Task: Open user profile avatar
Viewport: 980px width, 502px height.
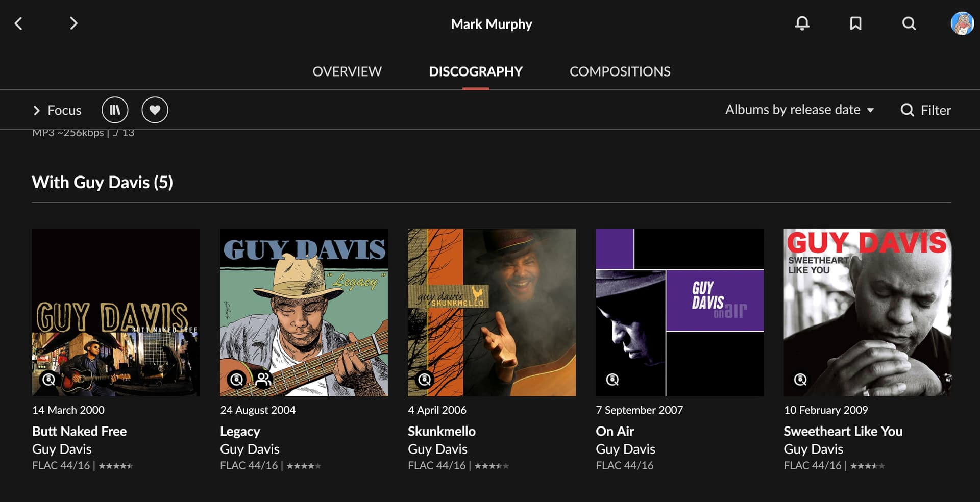Action: [962, 23]
